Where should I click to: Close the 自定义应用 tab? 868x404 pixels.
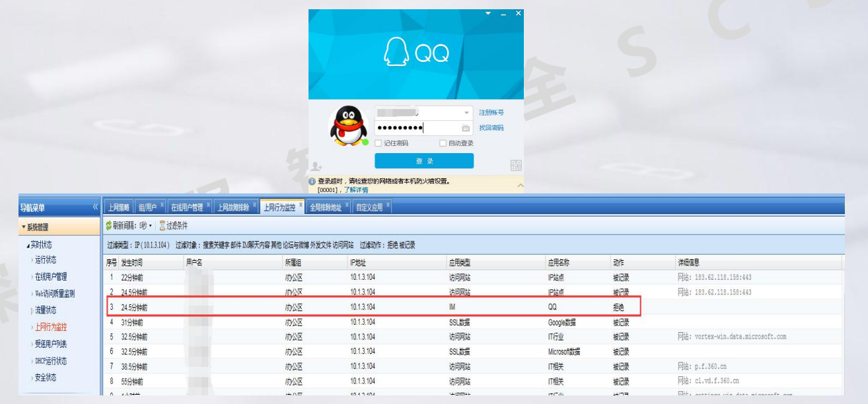(x=388, y=205)
